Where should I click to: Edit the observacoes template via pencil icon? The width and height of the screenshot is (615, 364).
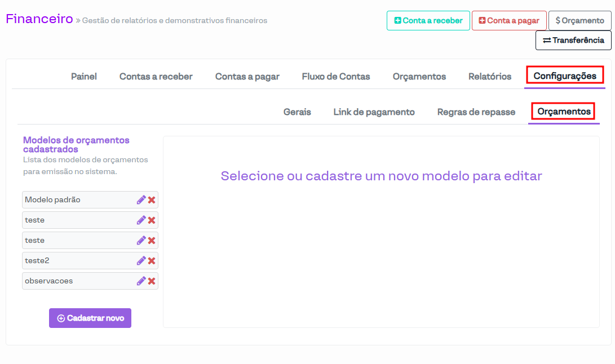[x=141, y=281]
